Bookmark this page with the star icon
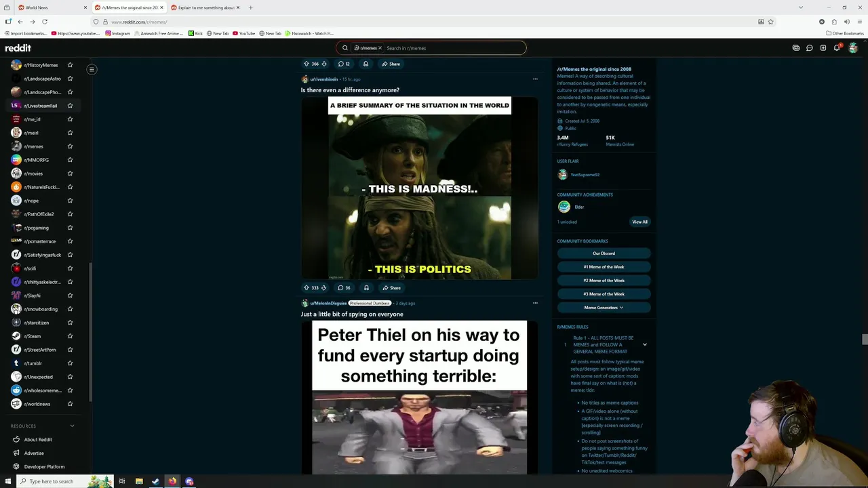 pyautogui.click(x=771, y=22)
